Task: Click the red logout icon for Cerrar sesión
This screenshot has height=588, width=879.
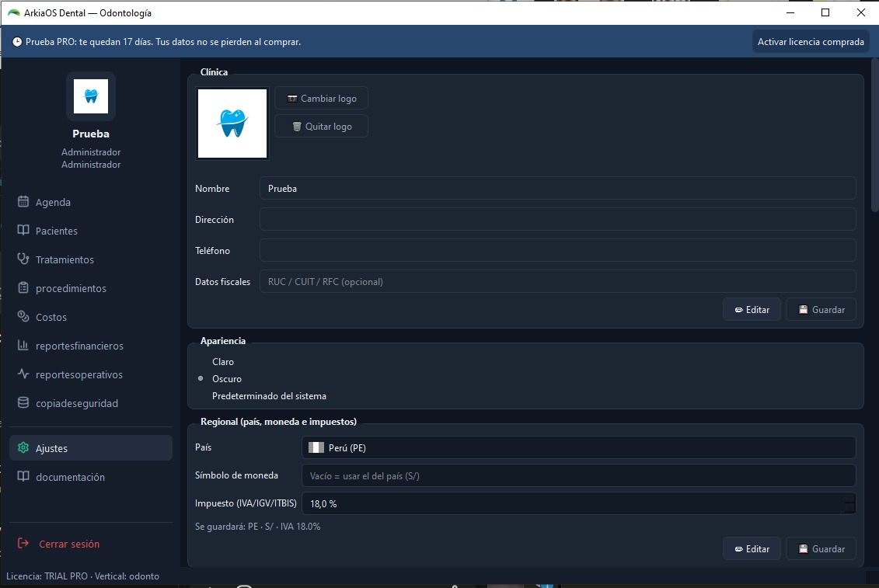Action: point(23,544)
